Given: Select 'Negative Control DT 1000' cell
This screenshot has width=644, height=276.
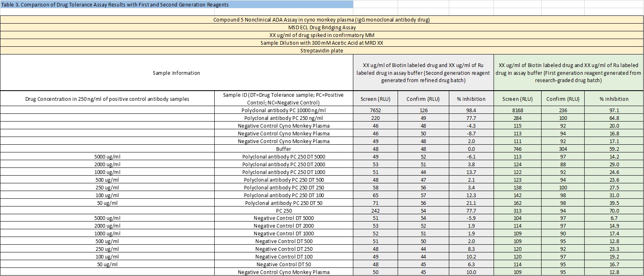Looking at the screenshot, I should pyautogui.click(x=283, y=234).
